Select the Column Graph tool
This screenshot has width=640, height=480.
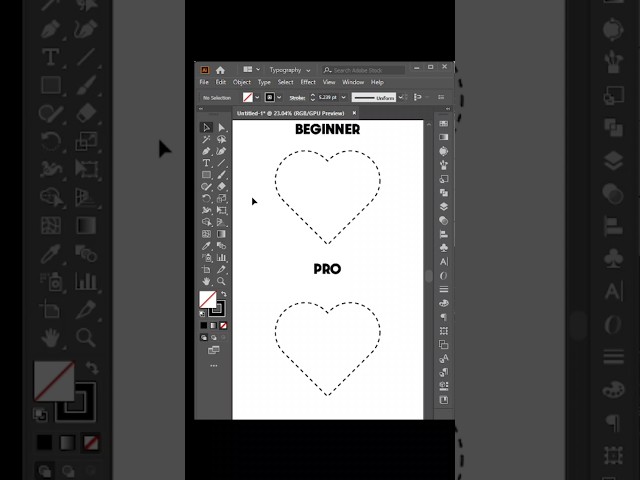[222, 258]
